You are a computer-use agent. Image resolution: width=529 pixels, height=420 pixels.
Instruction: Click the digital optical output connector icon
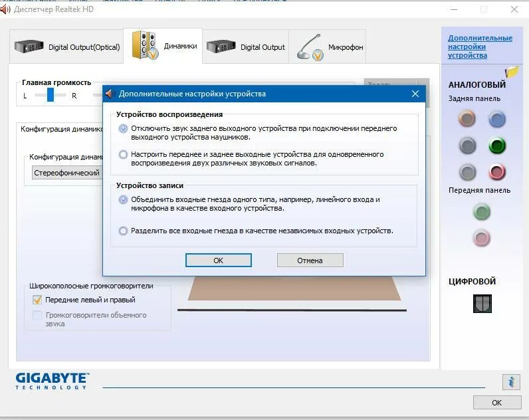click(482, 304)
